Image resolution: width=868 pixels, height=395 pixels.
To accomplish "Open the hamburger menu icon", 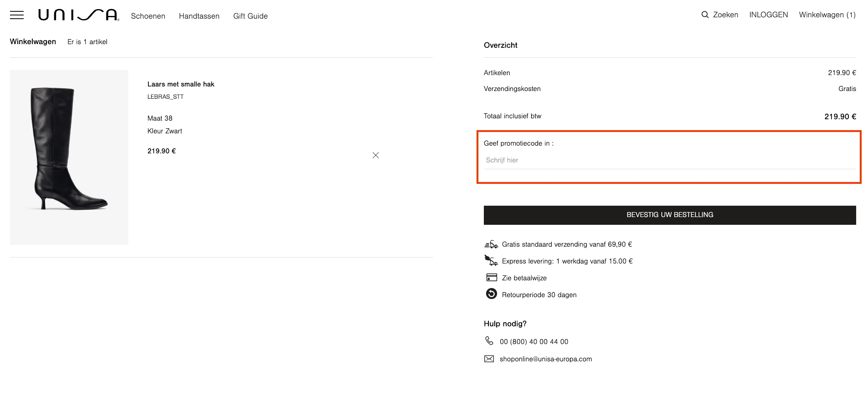I will 17,15.
